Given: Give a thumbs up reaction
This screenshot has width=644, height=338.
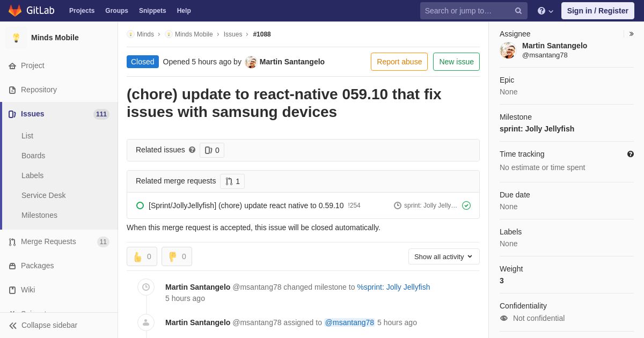Looking at the screenshot, I should click(142, 256).
